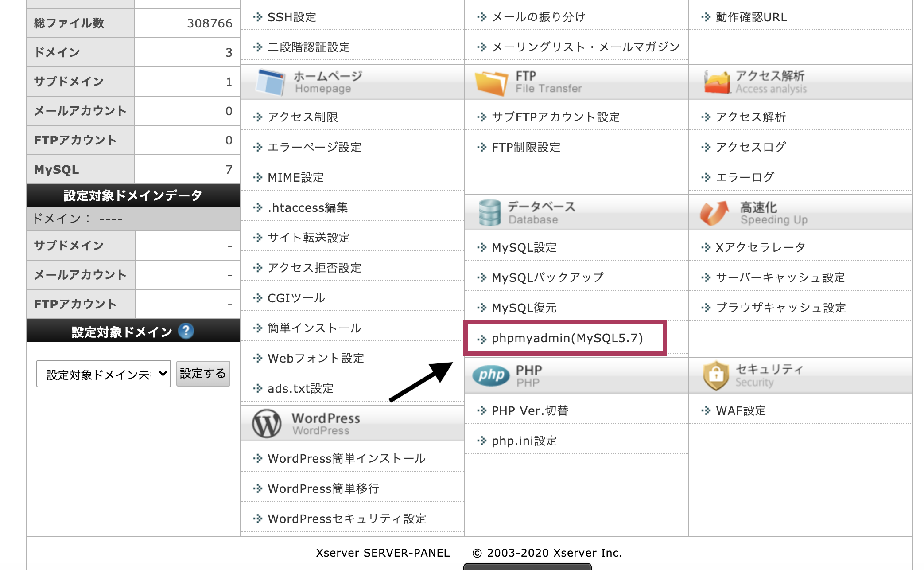924x570 pixels.
Task: Click the Homepage section browser icon
Action: click(270, 82)
